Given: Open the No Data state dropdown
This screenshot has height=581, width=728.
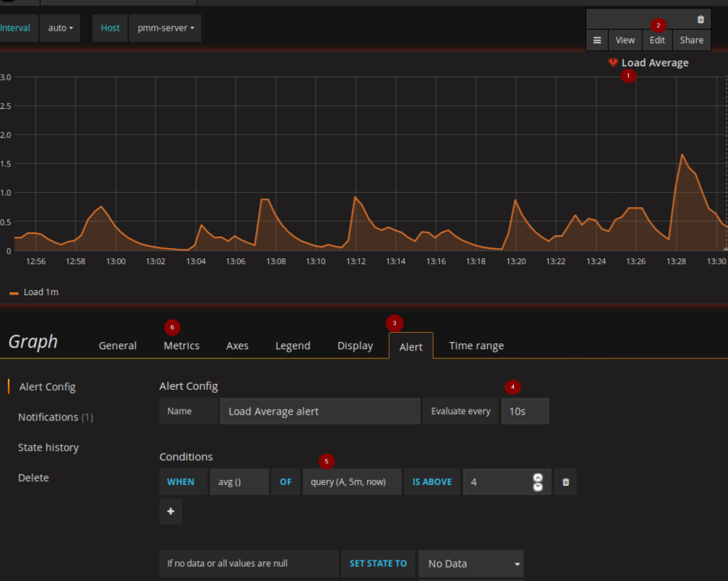Looking at the screenshot, I should 471,563.
